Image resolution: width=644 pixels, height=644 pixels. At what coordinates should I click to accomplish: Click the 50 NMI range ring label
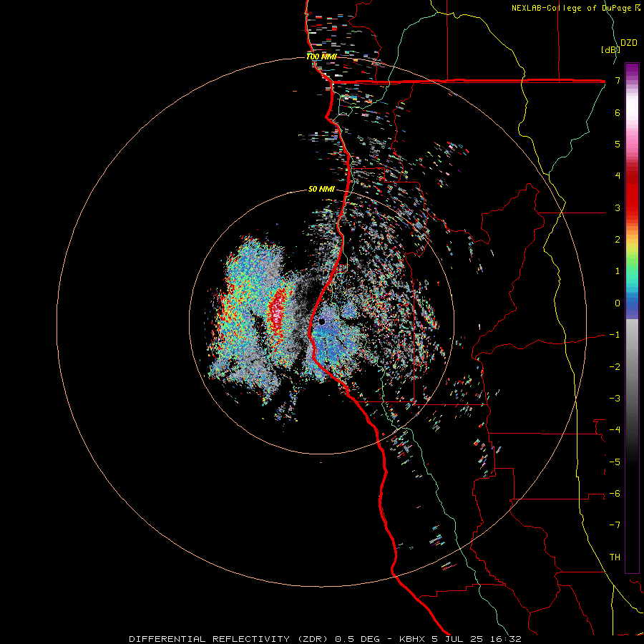[x=321, y=189]
